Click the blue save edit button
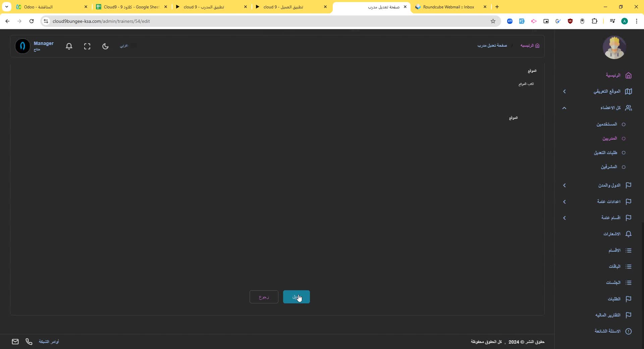This screenshot has height=349, width=644. pyautogui.click(x=296, y=297)
